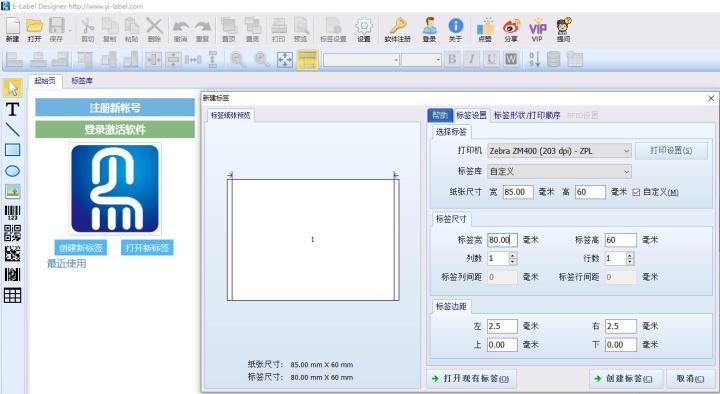Click the software registration key icon

pyautogui.click(x=398, y=30)
